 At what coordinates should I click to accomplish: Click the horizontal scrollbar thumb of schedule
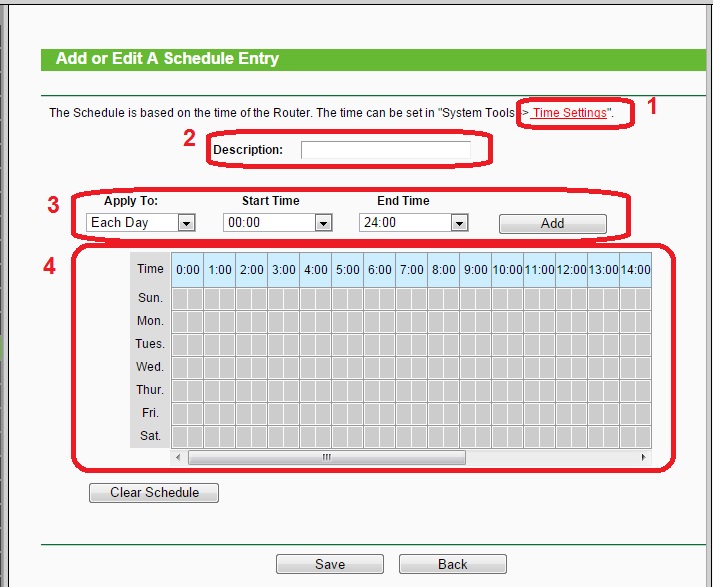tap(326, 458)
